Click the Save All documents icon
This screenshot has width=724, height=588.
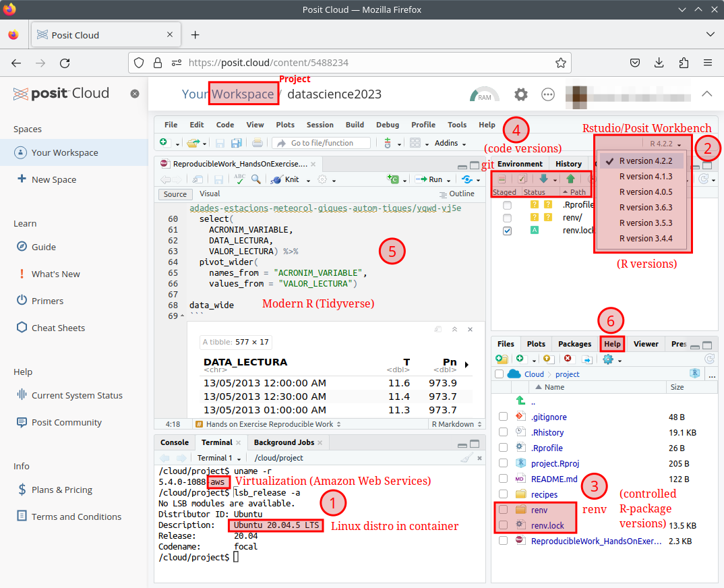coord(237,143)
